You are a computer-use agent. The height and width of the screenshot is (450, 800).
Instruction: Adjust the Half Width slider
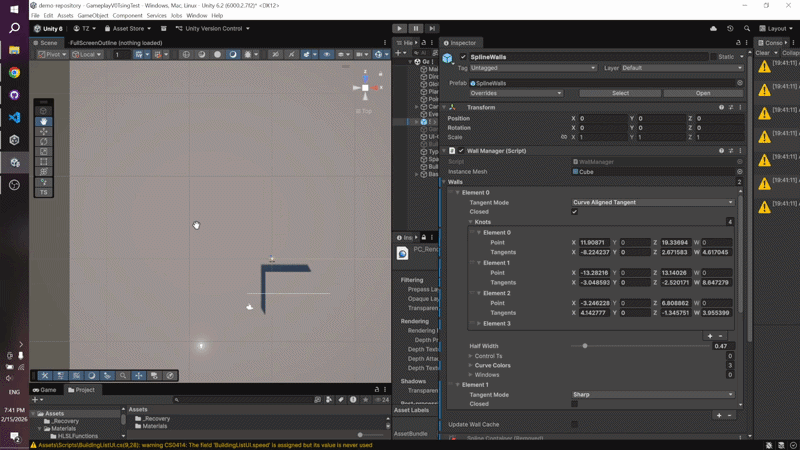(x=585, y=346)
